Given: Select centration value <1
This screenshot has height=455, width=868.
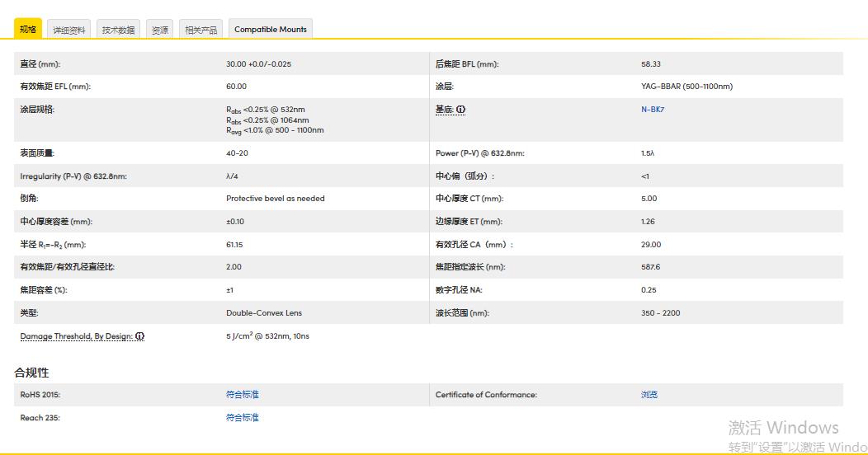Looking at the screenshot, I should tap(645, 176).
